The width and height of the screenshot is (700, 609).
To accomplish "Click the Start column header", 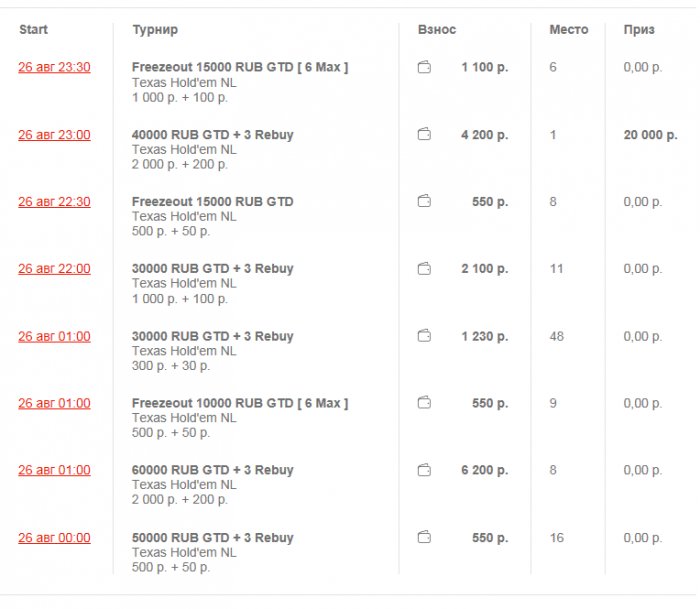I will point(33,30).
